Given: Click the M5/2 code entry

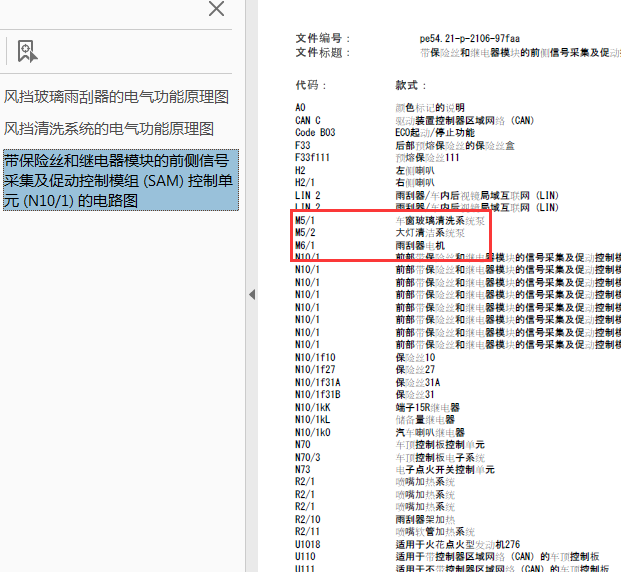Looking at the screenshot, I should 305,233.
